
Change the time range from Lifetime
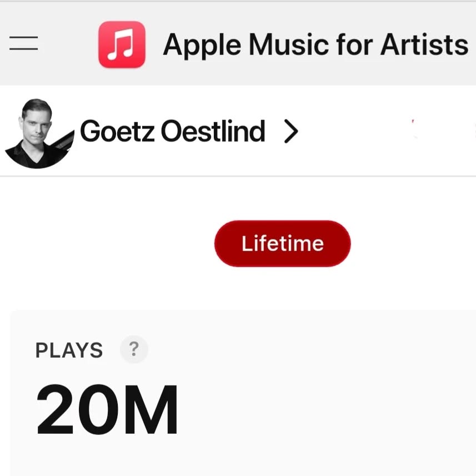pyautogui.click(x=282, y=243)
